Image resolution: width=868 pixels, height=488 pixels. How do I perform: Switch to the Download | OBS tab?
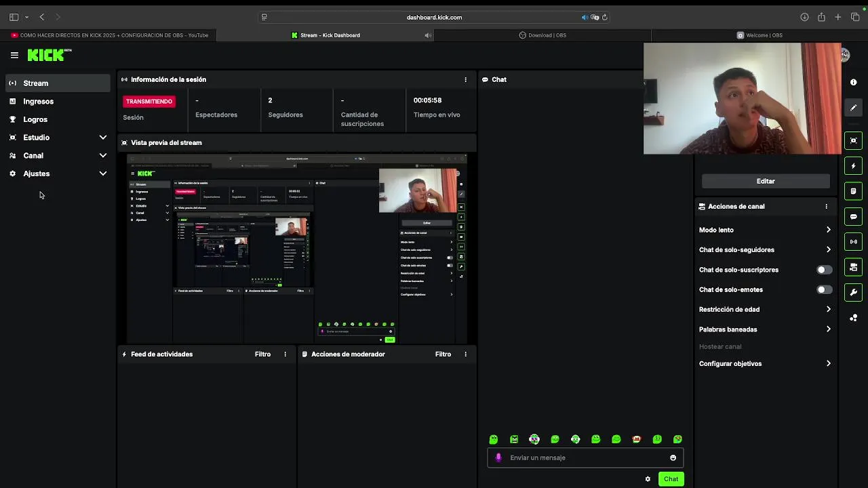542,35
